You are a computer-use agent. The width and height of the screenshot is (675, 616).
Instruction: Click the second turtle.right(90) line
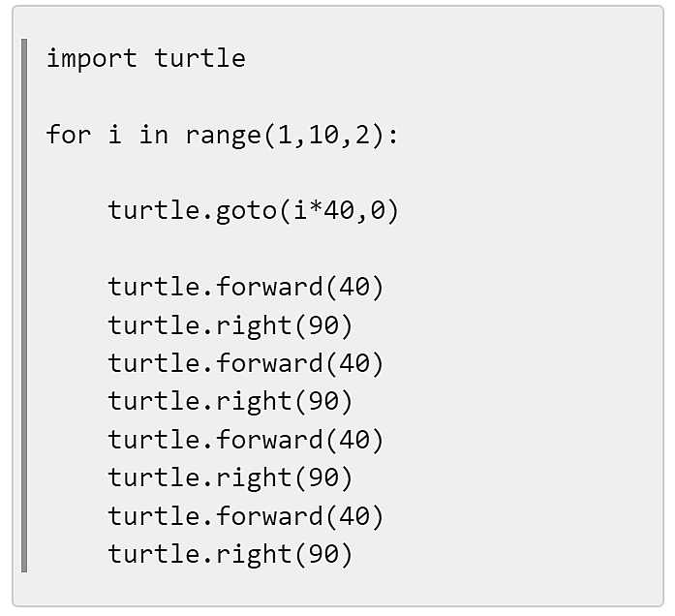click(230, 402)
